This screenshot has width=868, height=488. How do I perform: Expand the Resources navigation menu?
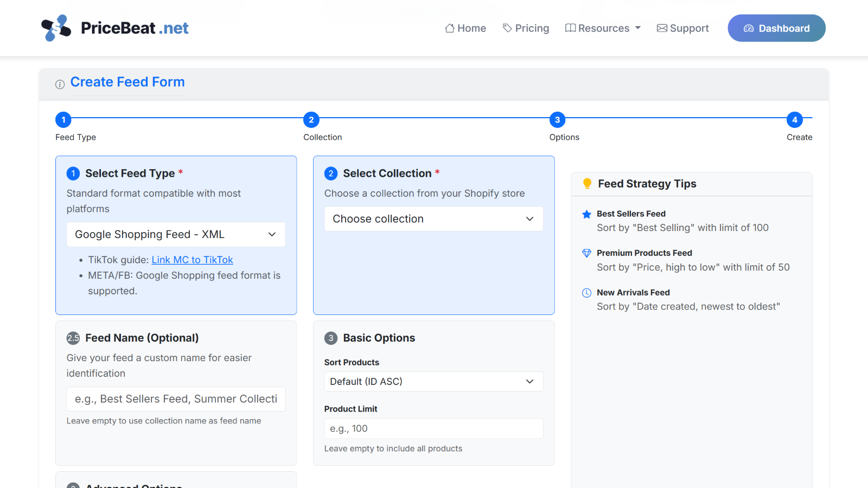(602, 28)
